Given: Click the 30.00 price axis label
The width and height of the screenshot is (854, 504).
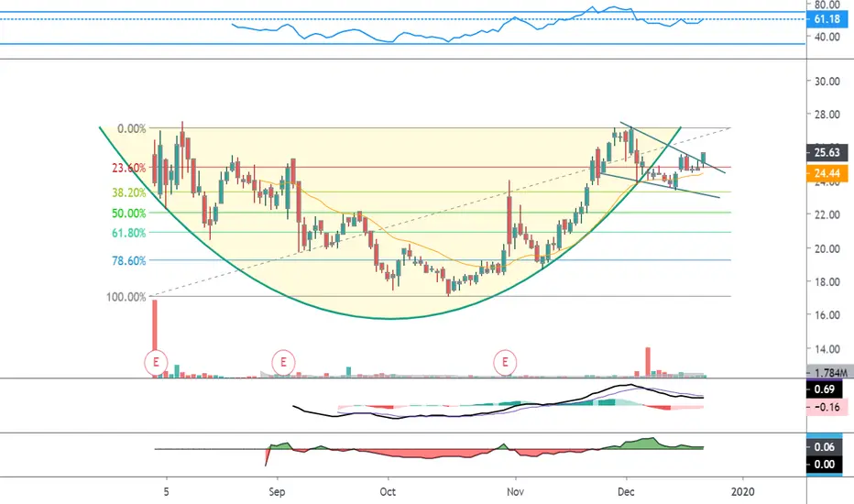Looking at the screenshot, I should point(827,82).
